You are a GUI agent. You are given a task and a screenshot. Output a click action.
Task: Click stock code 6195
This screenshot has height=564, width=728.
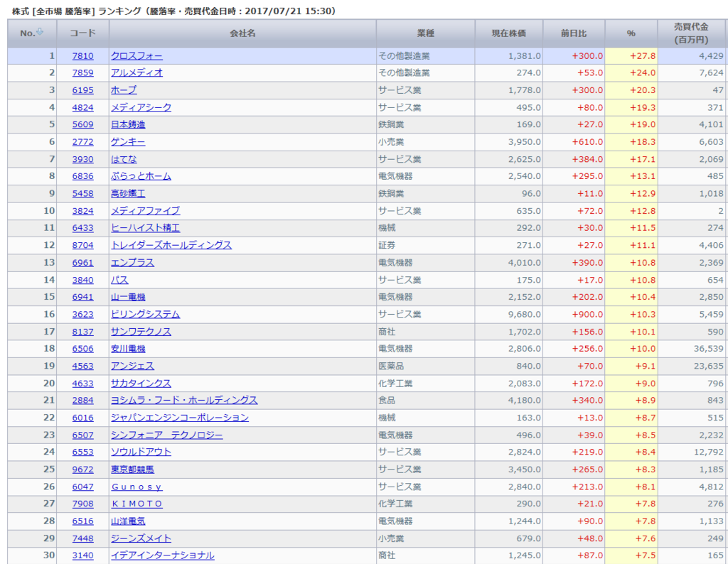82,90
